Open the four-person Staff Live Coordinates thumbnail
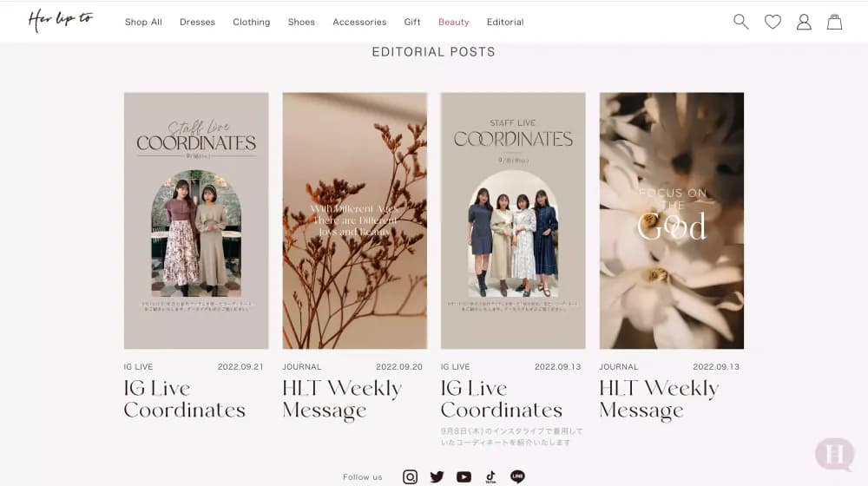Viewport: 868px width, 486px height. (x=513, y=220)
